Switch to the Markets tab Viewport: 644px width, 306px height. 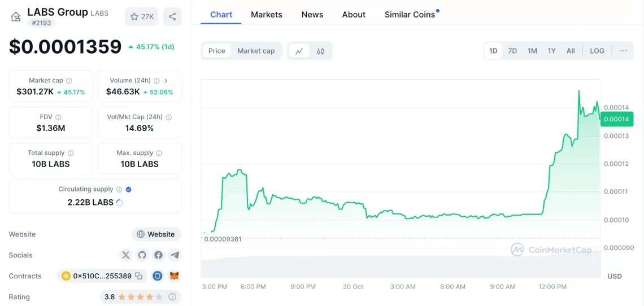click(267, 15)
